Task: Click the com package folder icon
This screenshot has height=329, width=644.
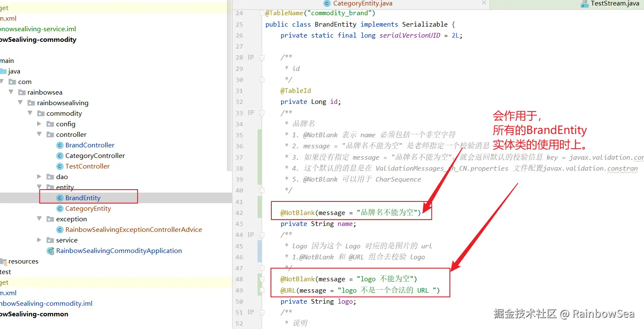Action: (12, 82)
